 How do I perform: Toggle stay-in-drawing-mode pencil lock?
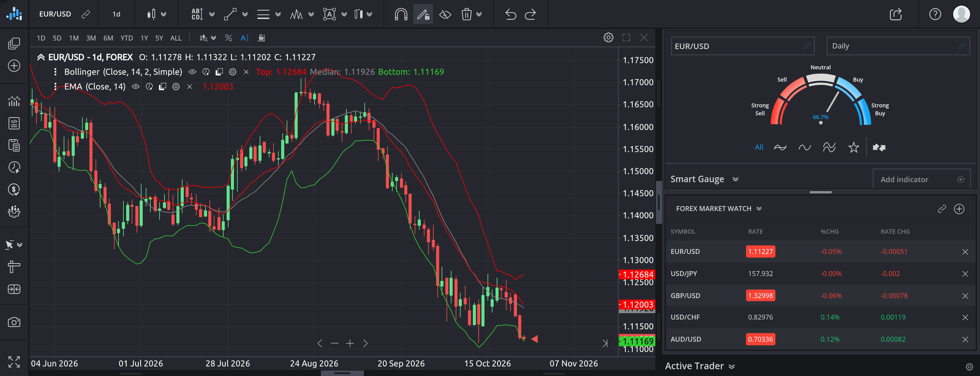coord(423,14)
